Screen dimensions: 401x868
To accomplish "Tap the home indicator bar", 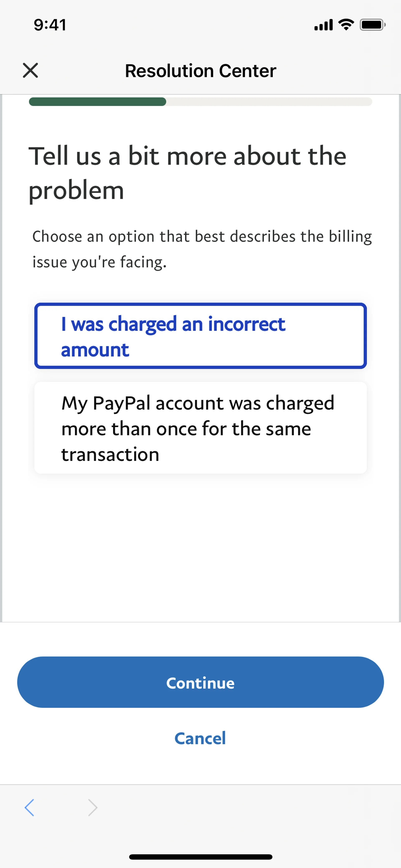I will click(x=200, y=857).
